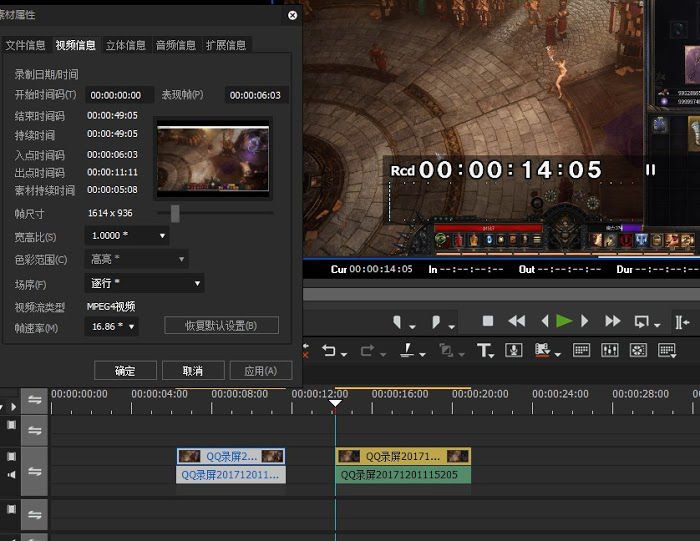Confirm with the 确定 button
700x541 pixels.
click(x=125, y=370)
